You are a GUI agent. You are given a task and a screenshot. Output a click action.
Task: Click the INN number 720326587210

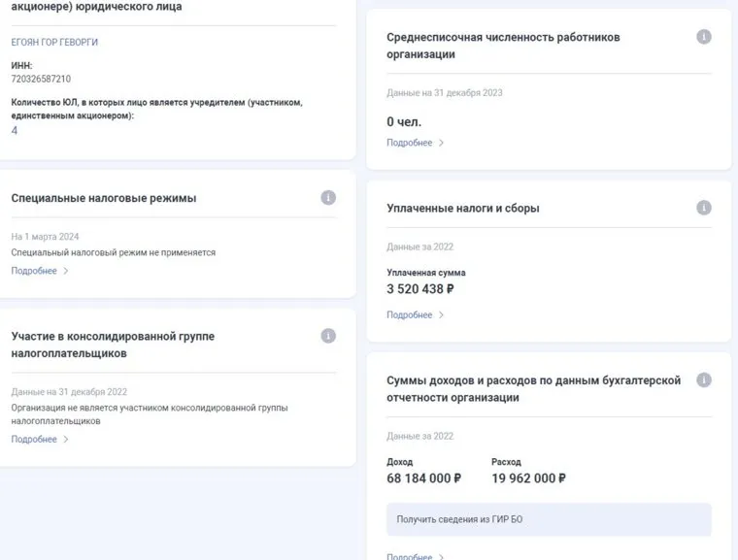tap(41, 79)
